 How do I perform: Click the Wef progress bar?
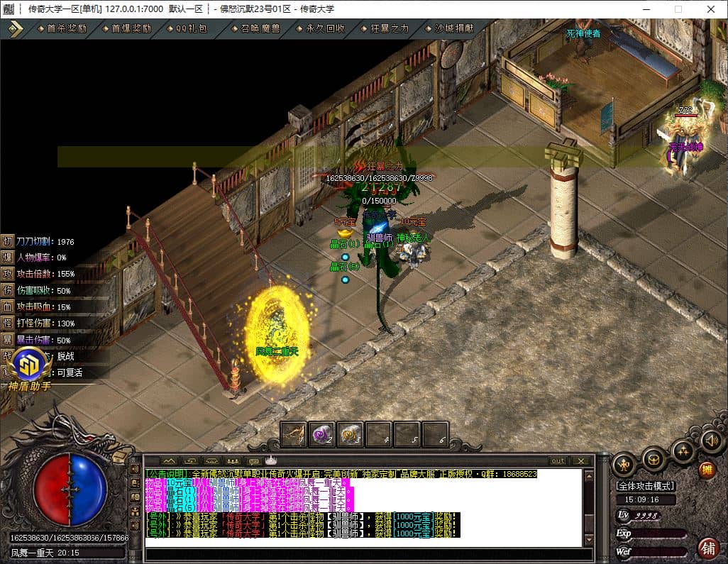pos(661,551)
